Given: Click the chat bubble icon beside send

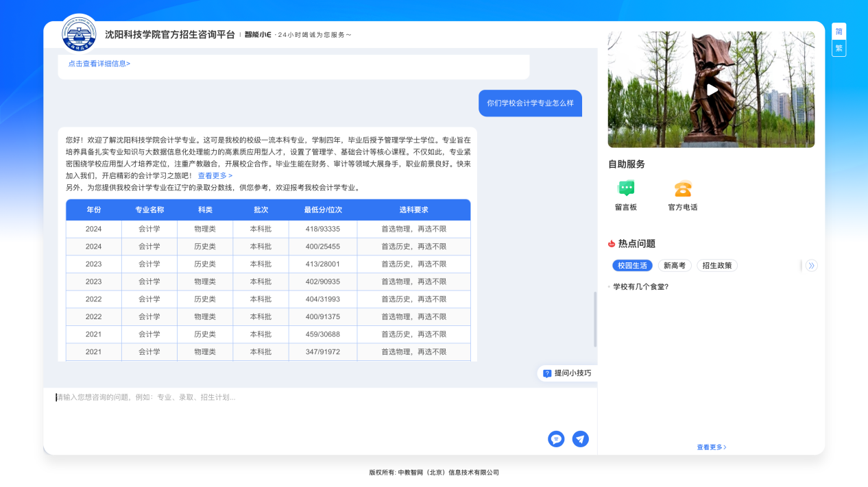Looking at the screenshot, I should click(x=556, y=439).
